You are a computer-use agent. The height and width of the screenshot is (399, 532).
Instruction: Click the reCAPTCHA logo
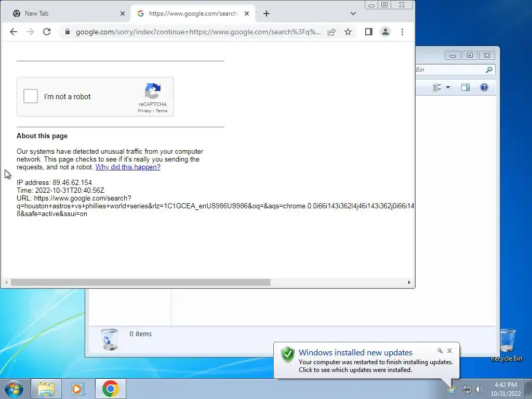tap(153, 91)
